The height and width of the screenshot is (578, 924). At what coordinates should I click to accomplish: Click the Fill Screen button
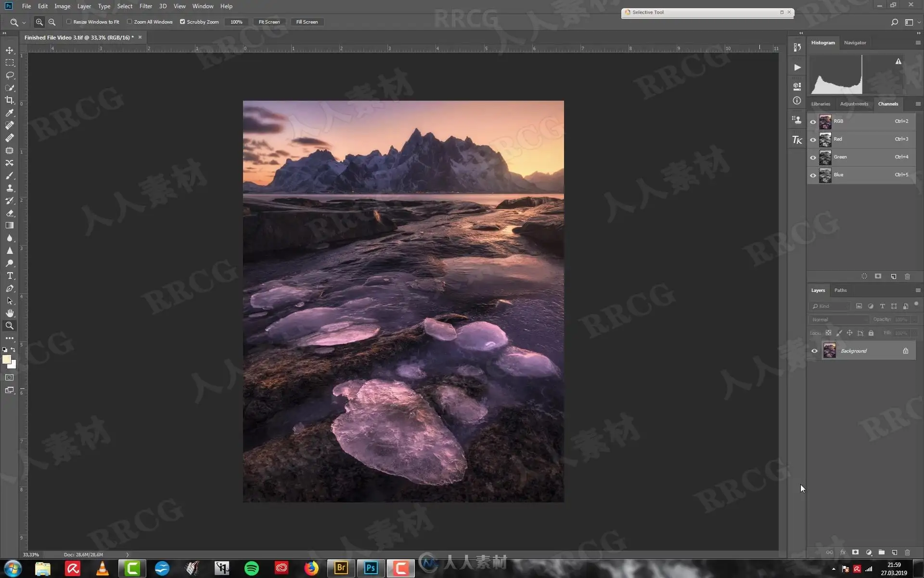(x=307, y=22)
